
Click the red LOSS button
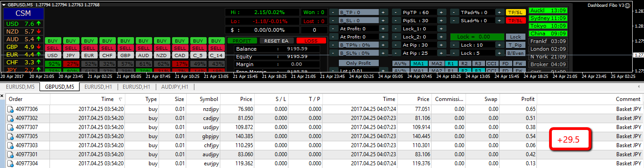(311, 41)
